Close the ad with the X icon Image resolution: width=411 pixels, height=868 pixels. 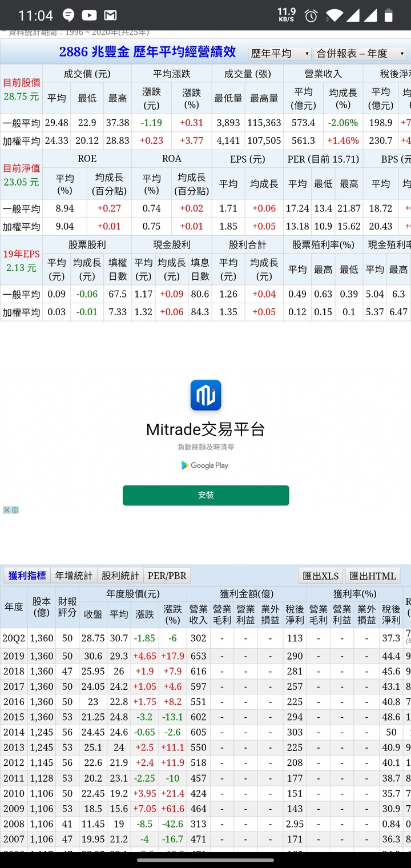[7, 510]
